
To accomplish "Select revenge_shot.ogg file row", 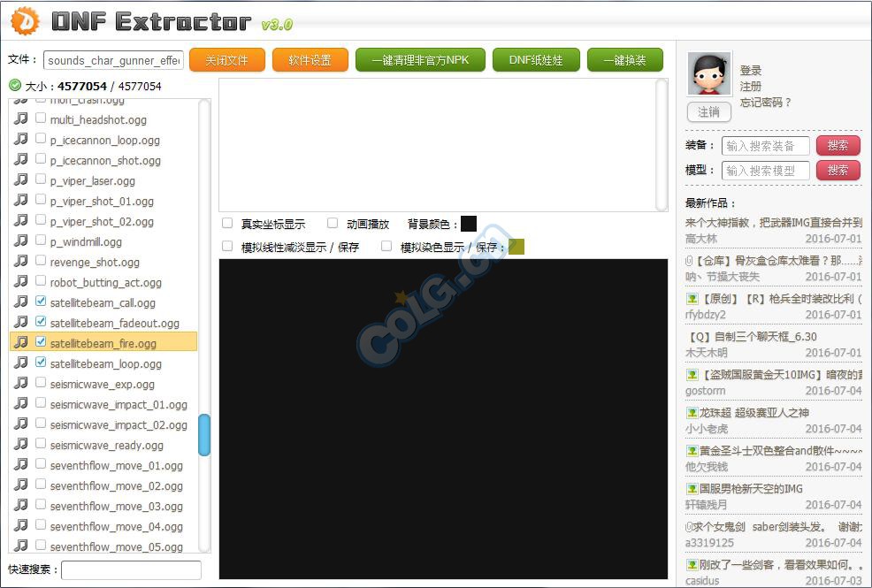I will click(x=103, y=262).
